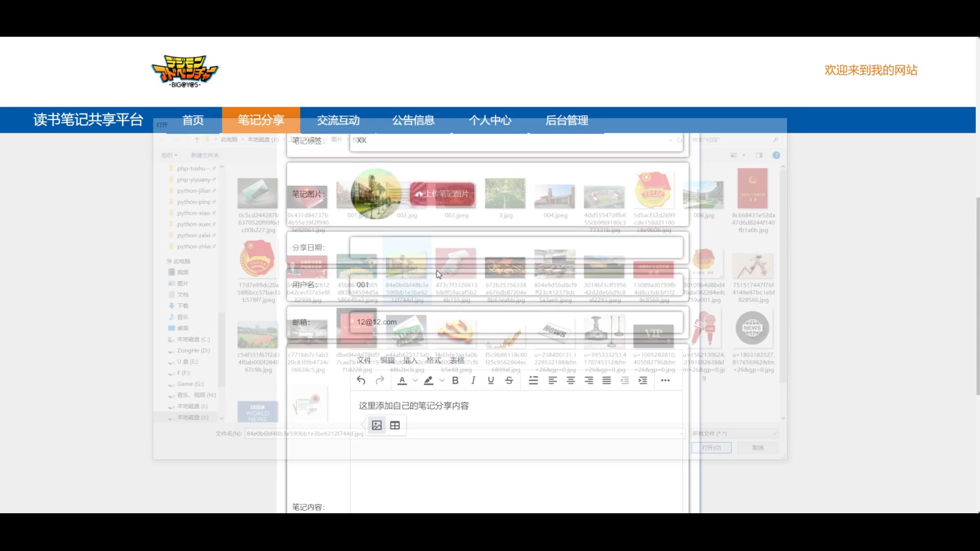Open the text color dropdown arrow
The image size is (980, 551).
(x=415, y=381)
